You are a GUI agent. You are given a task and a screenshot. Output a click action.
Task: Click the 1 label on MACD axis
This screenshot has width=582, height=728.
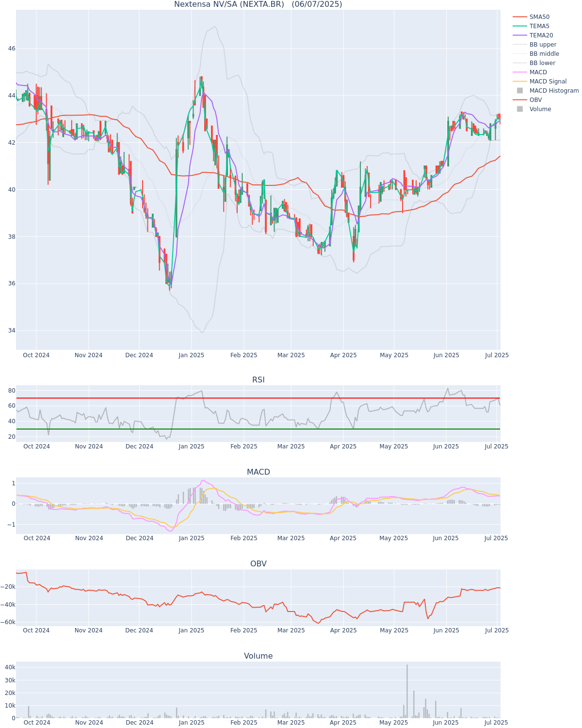[x=13, y=483]
